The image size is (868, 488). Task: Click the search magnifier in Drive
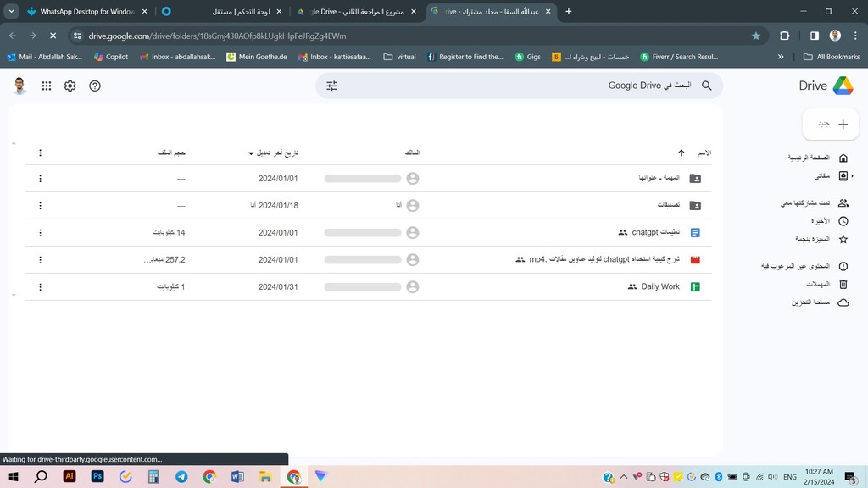706,86
